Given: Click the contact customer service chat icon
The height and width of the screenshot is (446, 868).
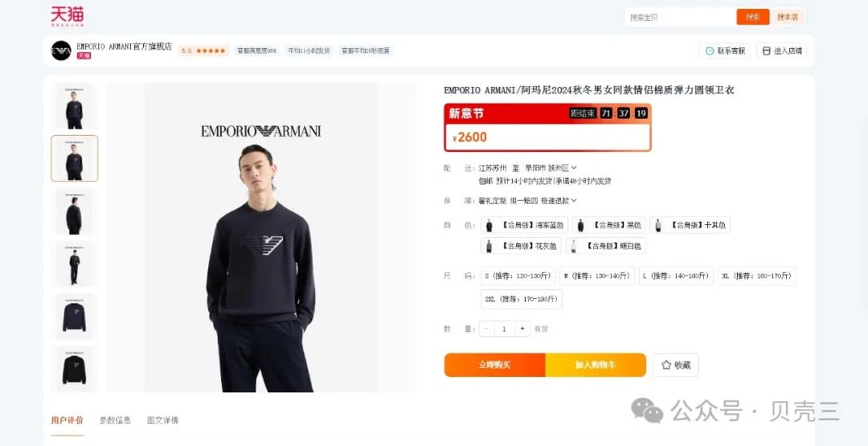Looking at the screenshot, I should pyautogui.click(x=710, y=51).
